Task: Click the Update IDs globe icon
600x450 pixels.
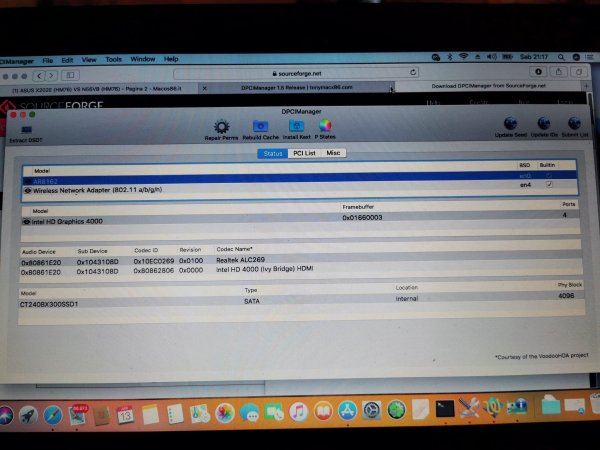Action: (544, 123)
